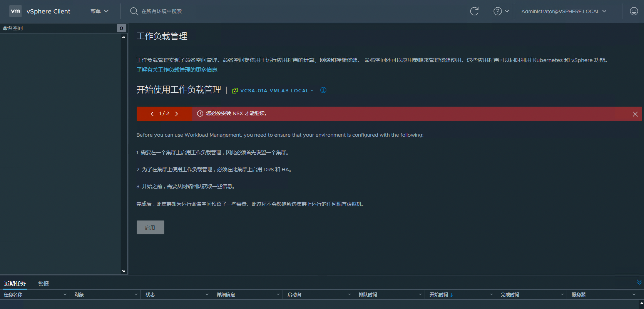Click the VMware vm logo icon
644x309 pixels.
click(x=15, y=11)
